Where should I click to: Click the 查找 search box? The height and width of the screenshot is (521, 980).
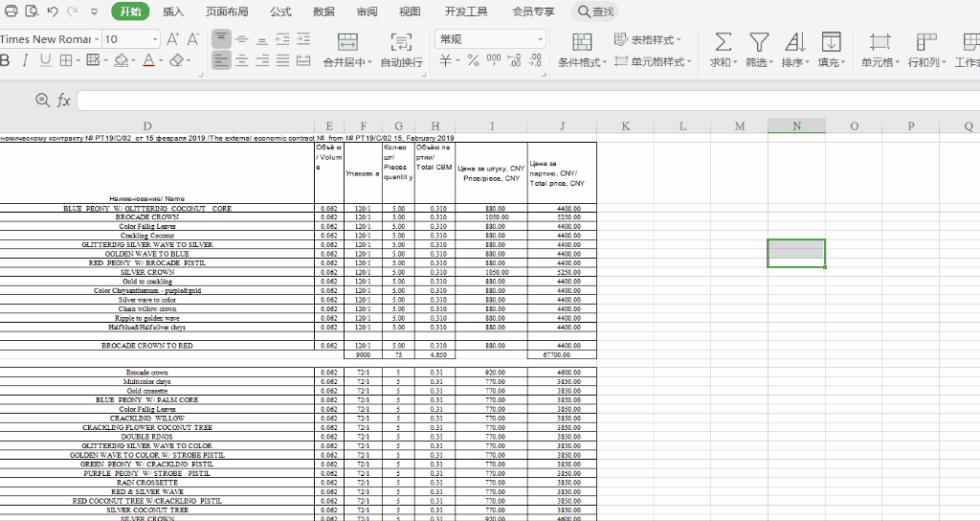pyautogui.click(x=595, y=11)
